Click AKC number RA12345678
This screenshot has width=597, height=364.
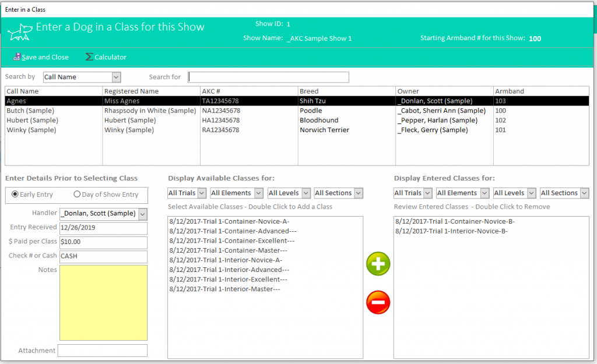pyautogui.click(x=221, y=130)
